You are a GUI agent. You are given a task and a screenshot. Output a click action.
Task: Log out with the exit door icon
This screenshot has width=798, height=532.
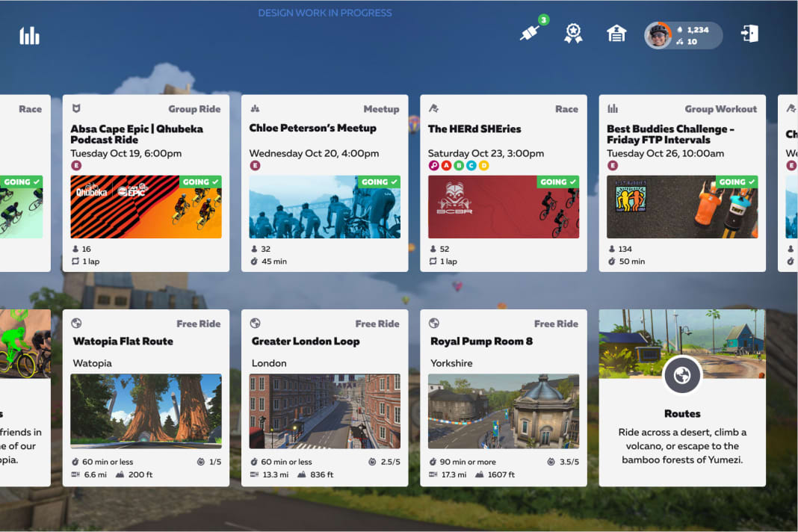point(750,33)
